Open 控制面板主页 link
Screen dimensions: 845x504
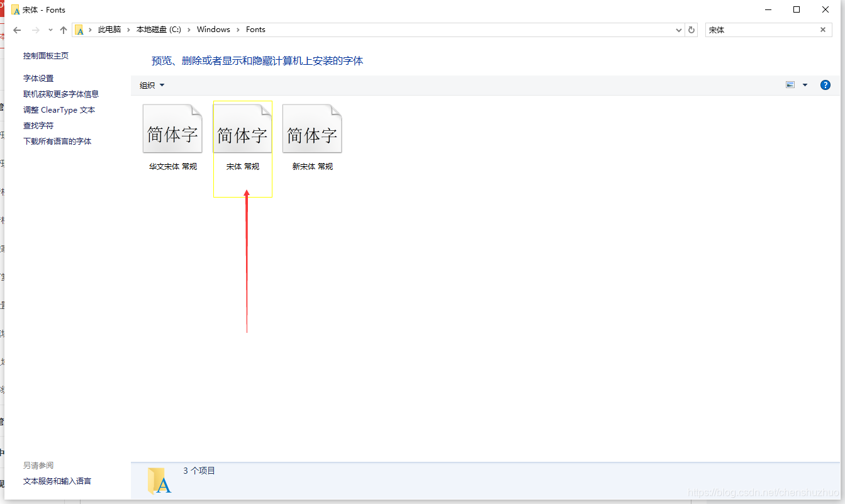46,56
